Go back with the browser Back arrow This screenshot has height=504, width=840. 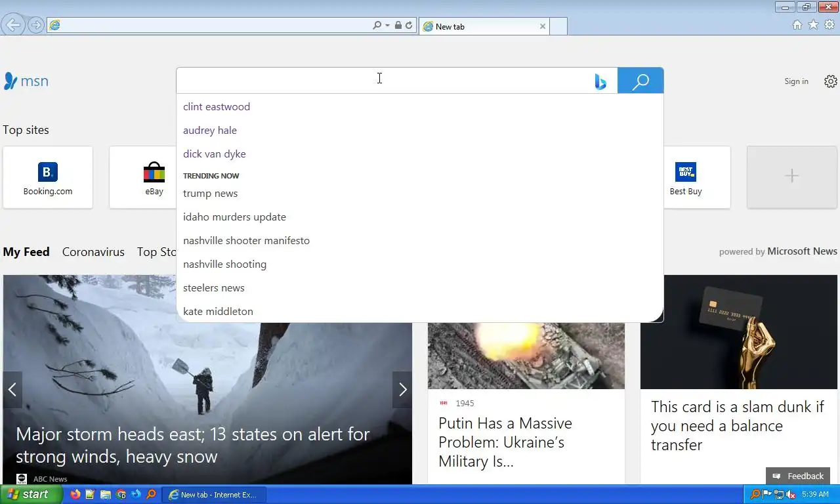(x=12, y=25)
